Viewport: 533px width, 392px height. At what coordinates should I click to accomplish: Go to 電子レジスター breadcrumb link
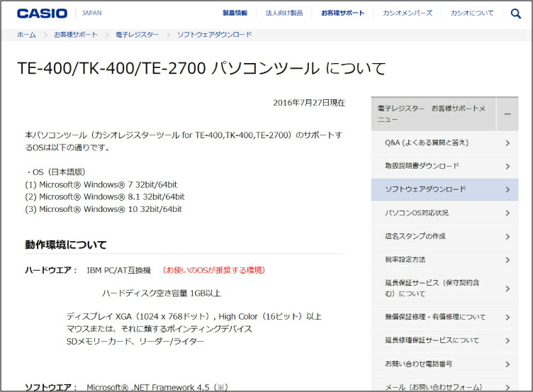137,35
